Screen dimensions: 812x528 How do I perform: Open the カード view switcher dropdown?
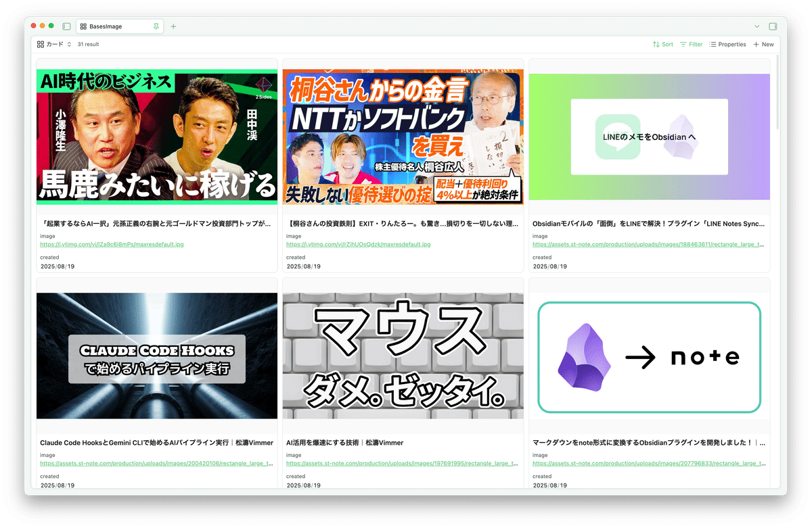pos(54,44)
